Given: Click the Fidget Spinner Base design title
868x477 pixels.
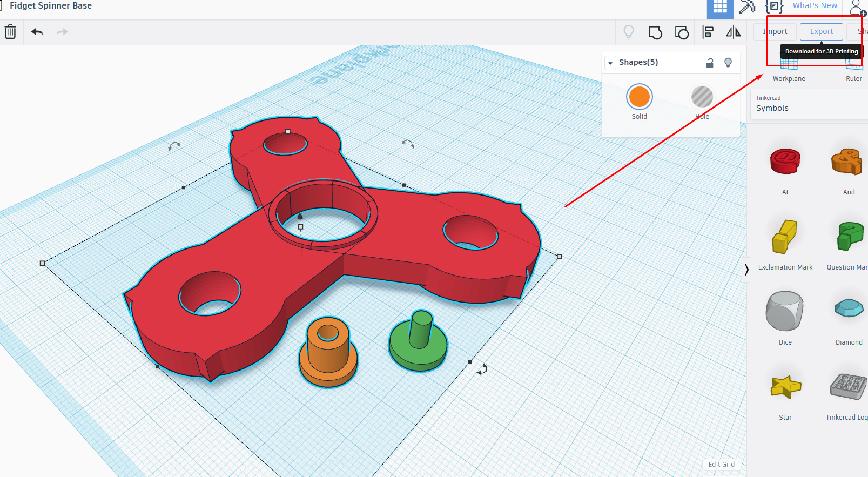Looking at the screenshot, I should pos(51,6).
